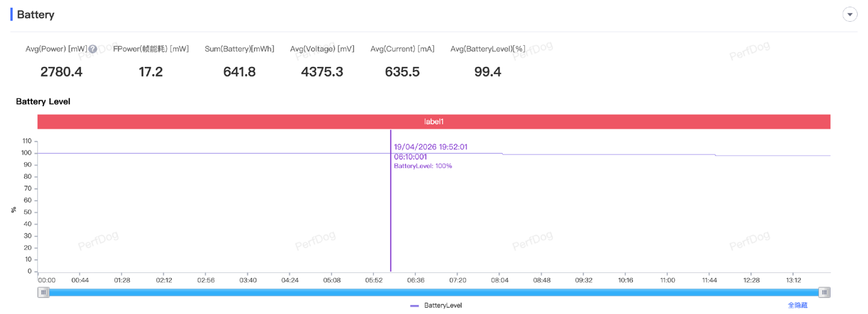The height and width of the screenshot is (314, 868).
Task: Click the Avg(Voltage) value 4375.3
Action: coord(322,72)
